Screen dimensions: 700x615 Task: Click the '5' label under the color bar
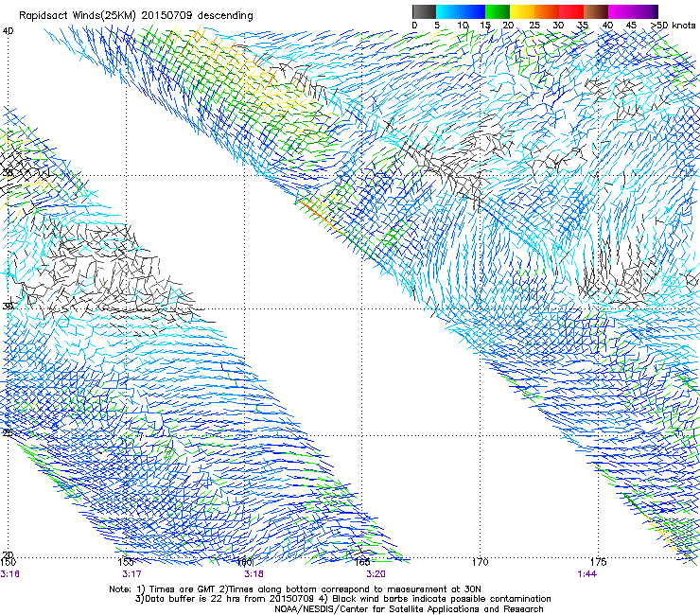coord(437,26)
